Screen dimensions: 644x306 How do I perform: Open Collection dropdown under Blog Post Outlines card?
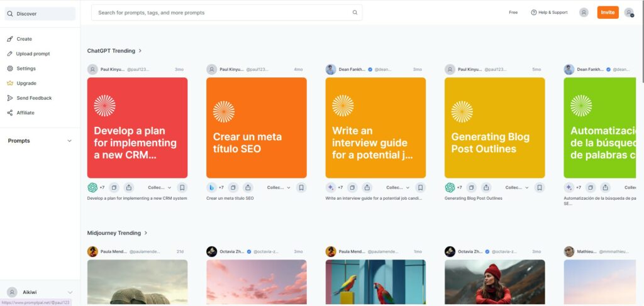point(517,187)
